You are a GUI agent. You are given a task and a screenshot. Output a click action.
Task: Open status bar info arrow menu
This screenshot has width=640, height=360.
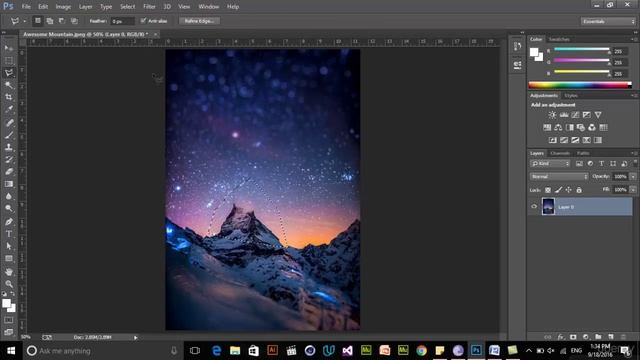tap(136, 338)
